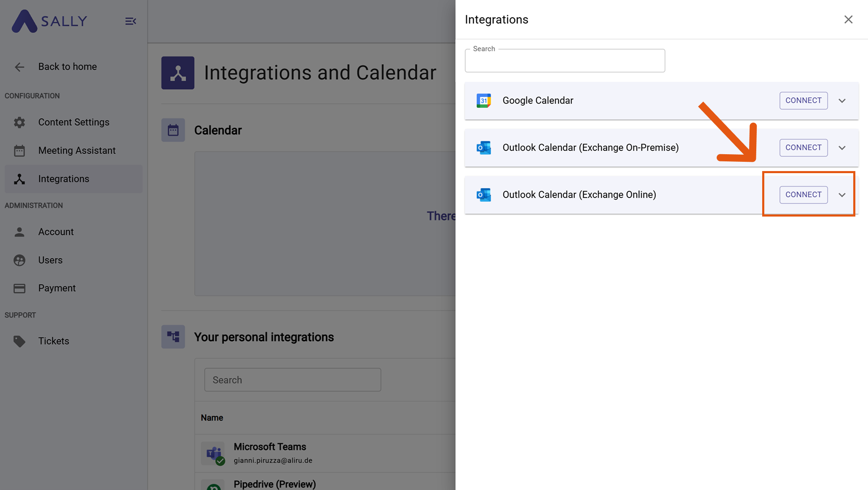Image resolution: width=868 pixels, height=490 pixels.
Task: Expand Outlook Calendar (Exchange Online) row
Action: [x=842, y=195]
